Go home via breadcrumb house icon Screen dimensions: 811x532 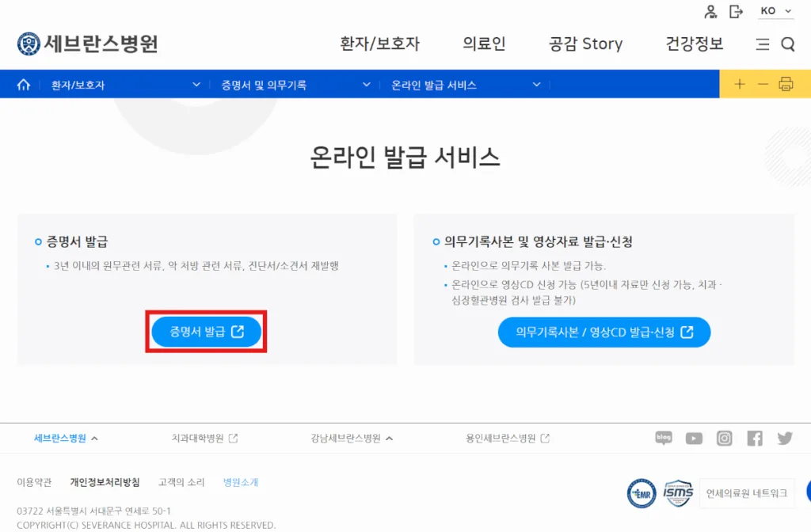coord(24,84)
